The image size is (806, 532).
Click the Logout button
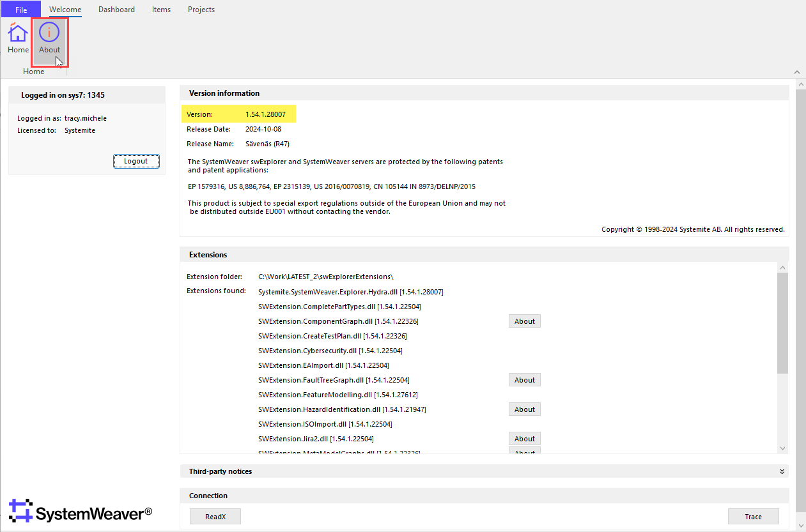(x=136, y=161)
